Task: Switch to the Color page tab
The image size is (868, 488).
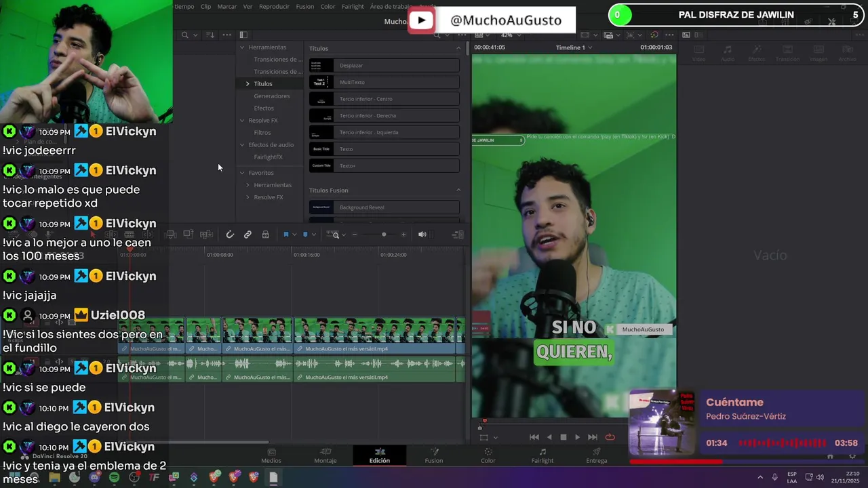Action: [488, 455]
